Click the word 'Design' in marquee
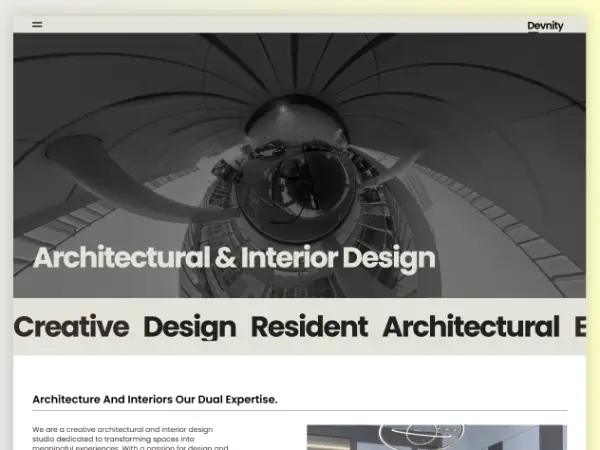This screenshot has height=450, width=600. (x=190, y=328)
